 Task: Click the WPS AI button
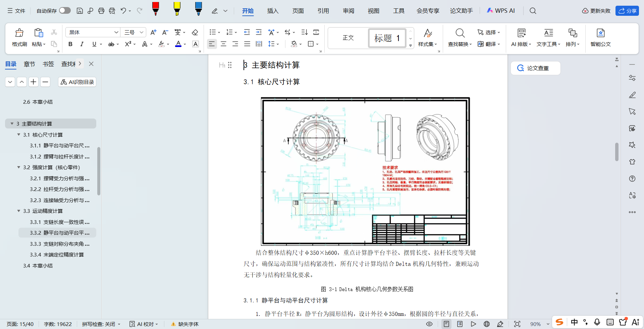coord(500,11)
